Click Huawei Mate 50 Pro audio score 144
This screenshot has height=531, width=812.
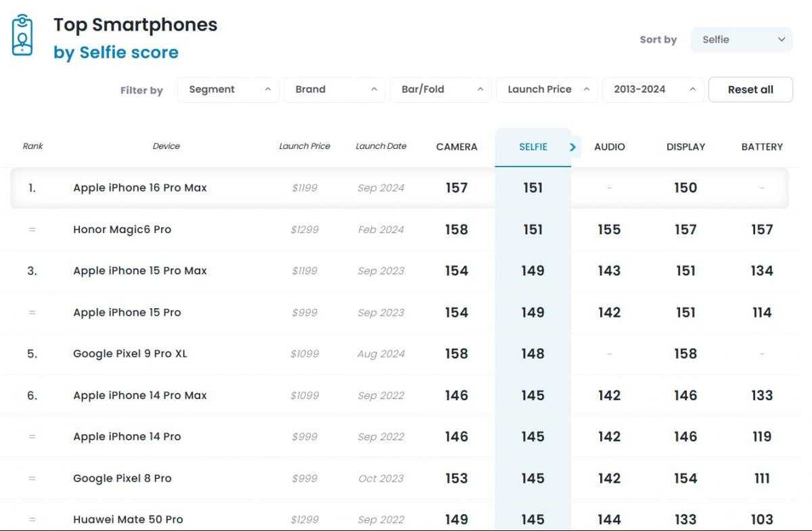click(x=609, y=519)
